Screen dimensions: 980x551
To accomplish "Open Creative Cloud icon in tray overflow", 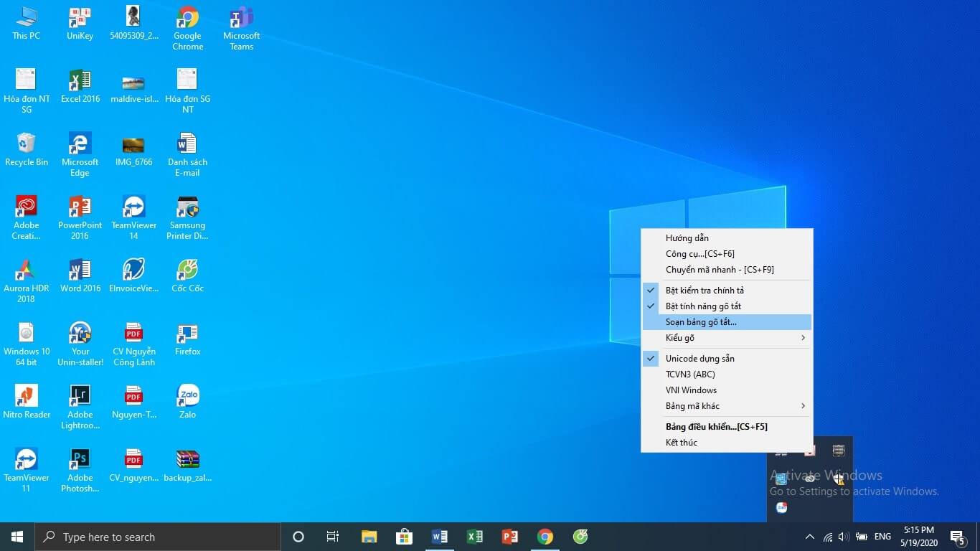I will (x=810, y=479).
